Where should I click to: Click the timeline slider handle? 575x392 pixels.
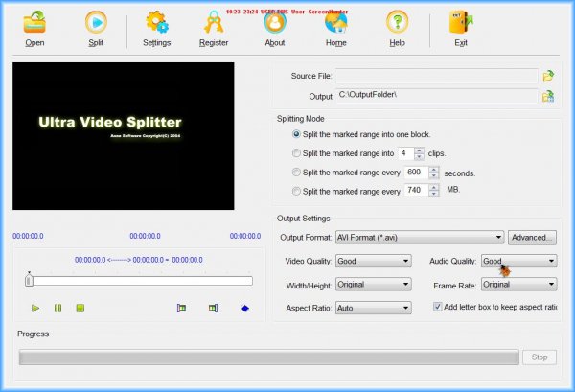(x=29, y=280)
